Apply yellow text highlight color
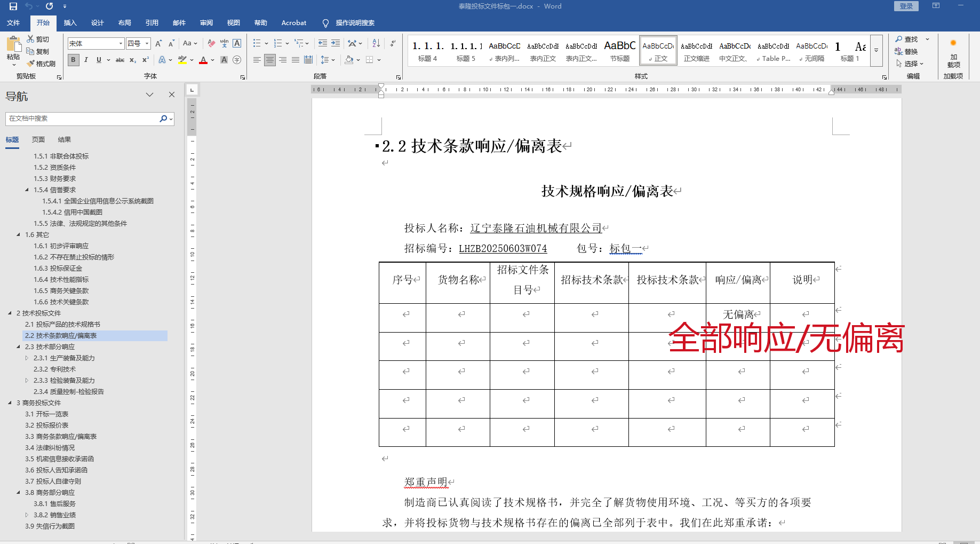This screenshot has width=980, height=544. [182, 60]
